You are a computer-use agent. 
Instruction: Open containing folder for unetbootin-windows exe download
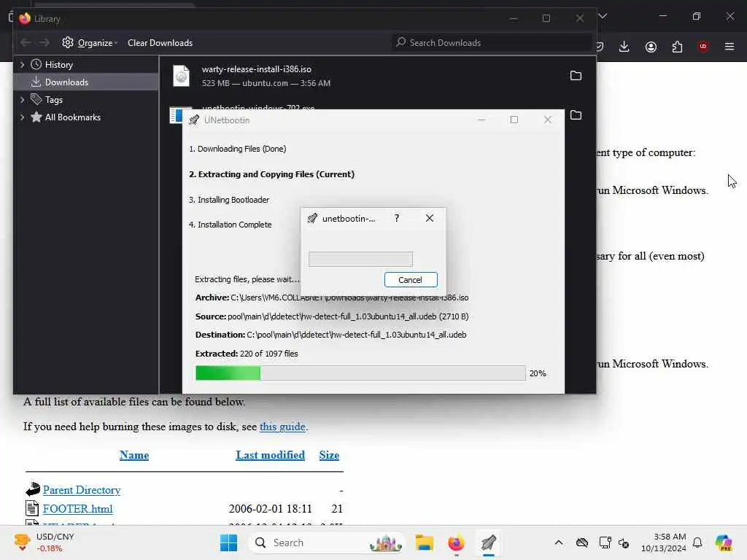click(576, 115)
